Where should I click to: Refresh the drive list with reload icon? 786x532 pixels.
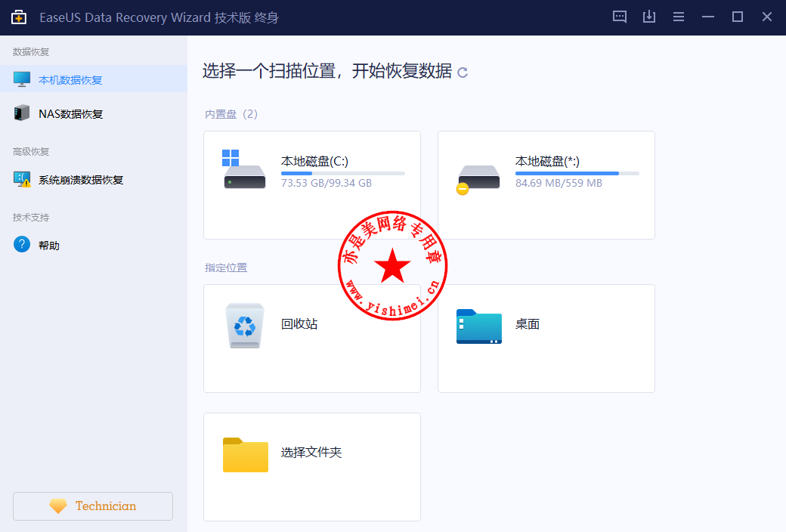[463, 73]
